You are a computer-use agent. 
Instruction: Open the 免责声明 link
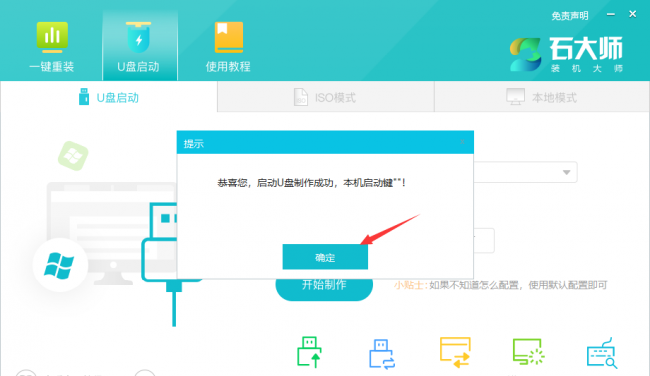coord(570,16)
